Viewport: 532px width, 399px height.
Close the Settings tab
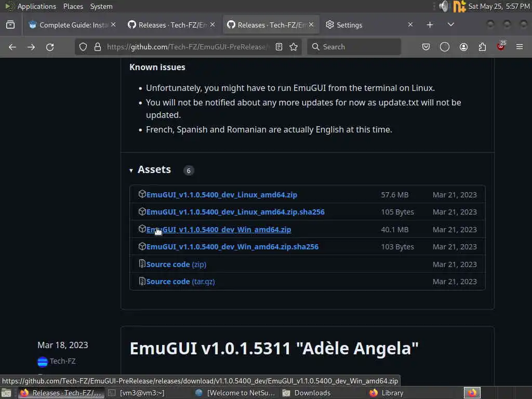coord(410,25)
